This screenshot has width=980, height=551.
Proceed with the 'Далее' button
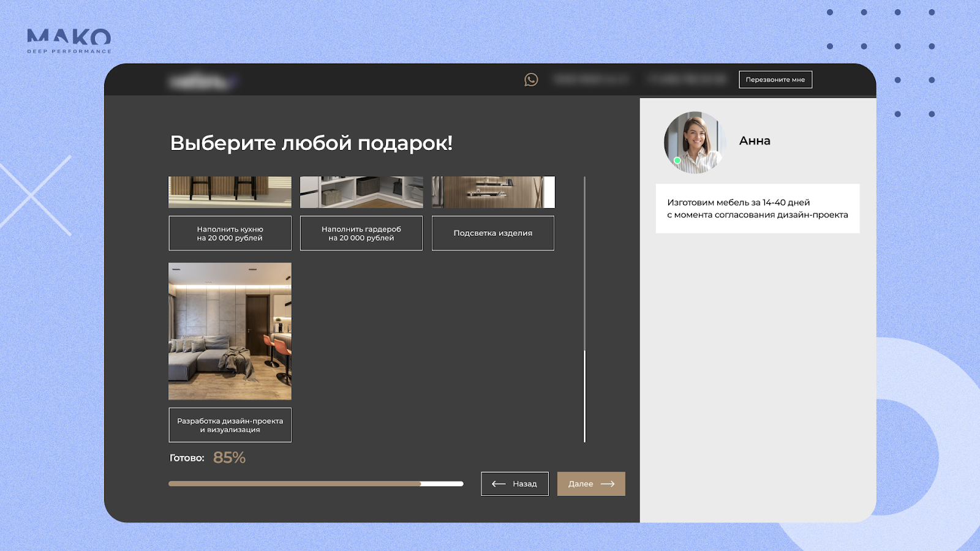591,484
